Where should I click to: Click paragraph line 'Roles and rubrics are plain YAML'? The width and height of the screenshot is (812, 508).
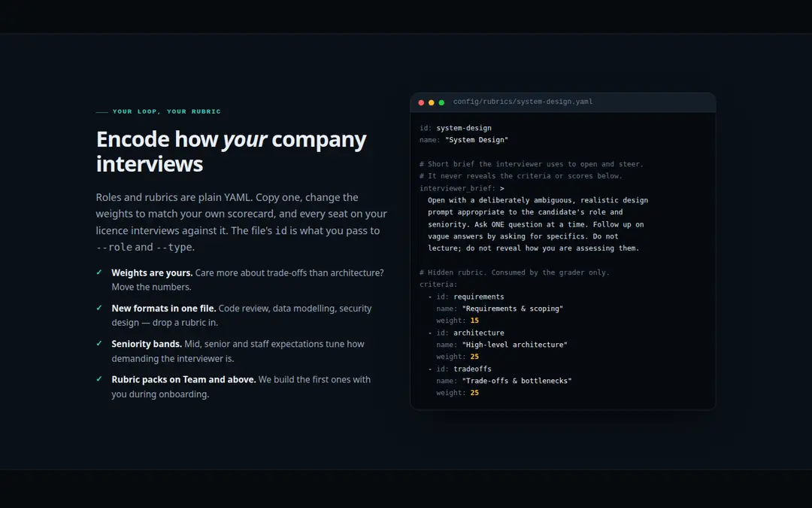[227, 197]
